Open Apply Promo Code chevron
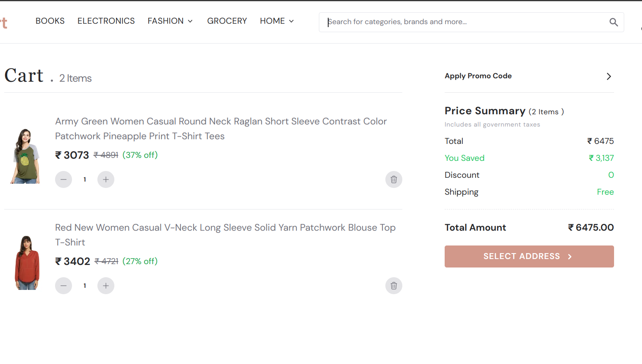 (609, 76)
